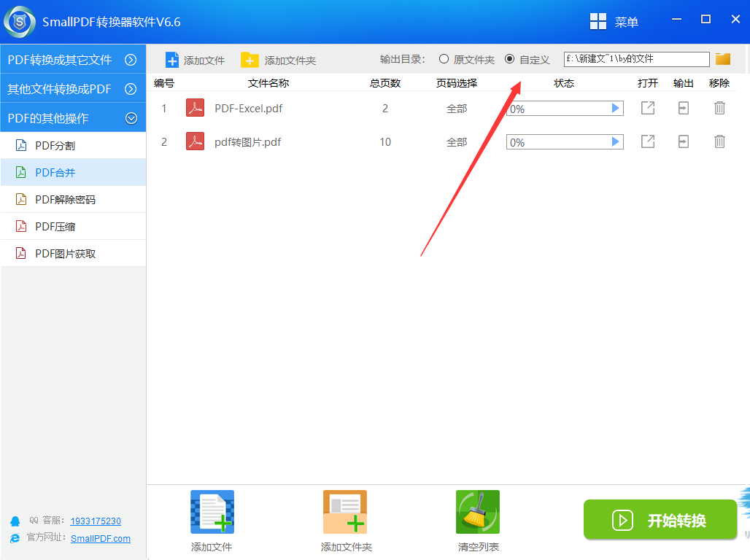Image resolution: width=750 pixels, height=560 pixels.
Task: Select PDF图片获取 in the sidebar
Action: [x=73, y=254]
